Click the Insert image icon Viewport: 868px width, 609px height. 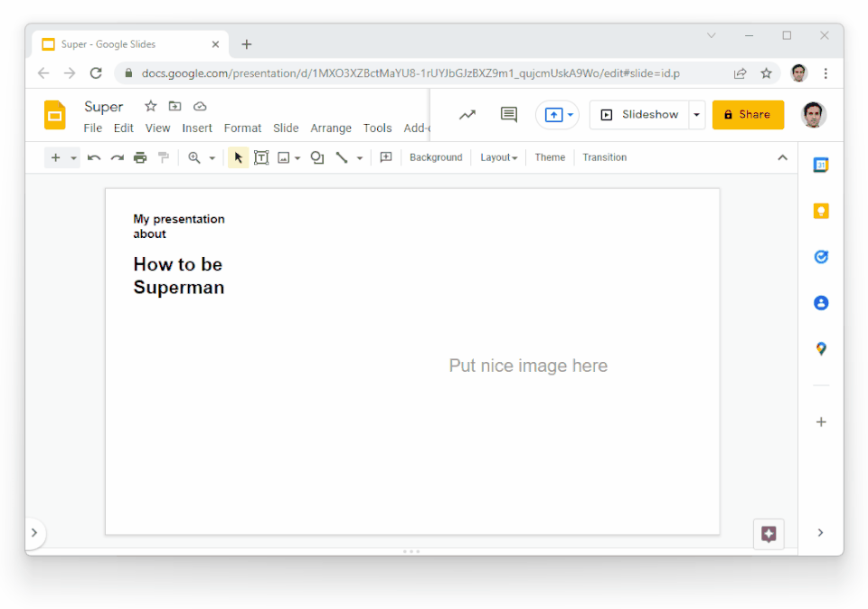coord(283,158)
